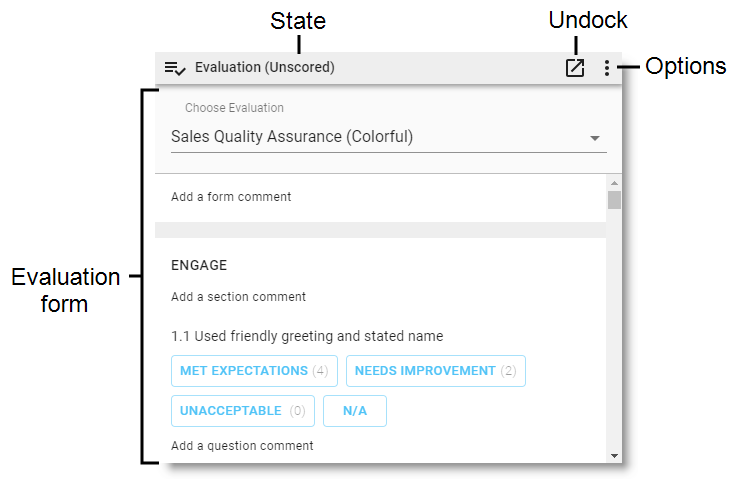Click the ENGAGE section heading
This screenshot has width=735, height=479.
(199, 265)
